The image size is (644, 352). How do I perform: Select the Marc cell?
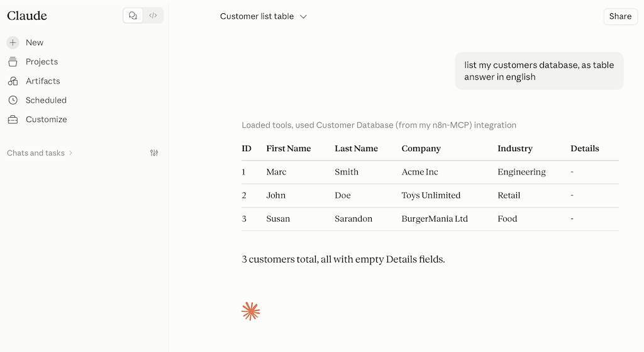276,172
